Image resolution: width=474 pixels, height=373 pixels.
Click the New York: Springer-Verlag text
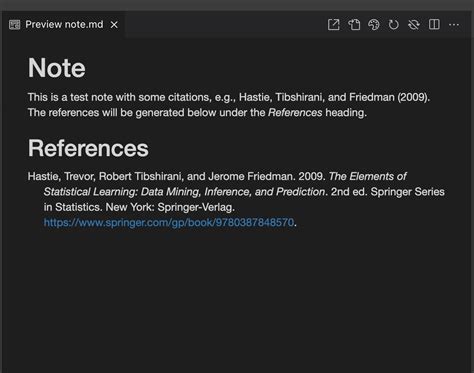tap(170, 207)
